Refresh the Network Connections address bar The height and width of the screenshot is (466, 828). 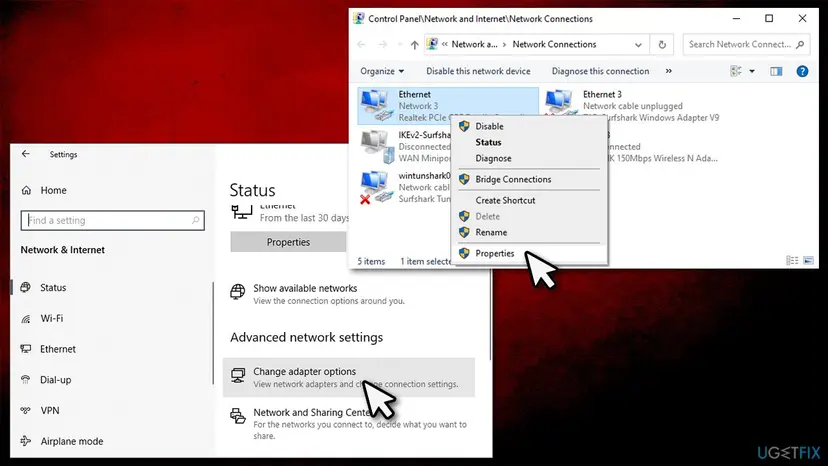pos(662,45)
